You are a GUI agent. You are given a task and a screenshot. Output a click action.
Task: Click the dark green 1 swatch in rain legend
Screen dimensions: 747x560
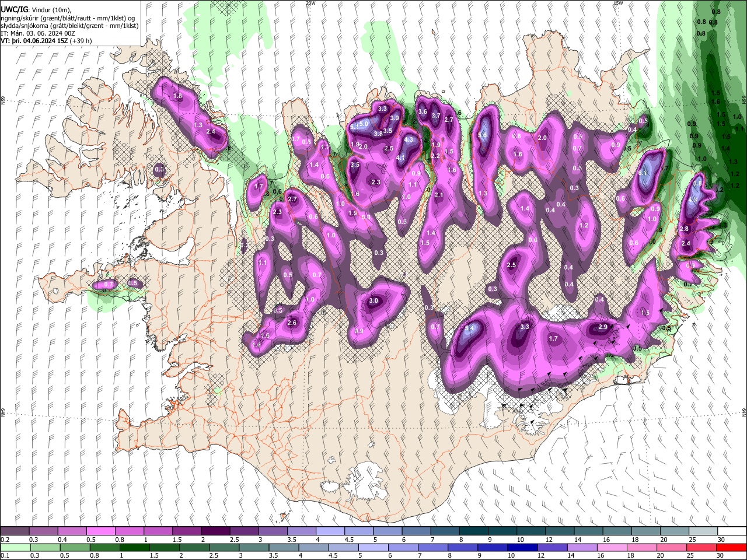134,547
